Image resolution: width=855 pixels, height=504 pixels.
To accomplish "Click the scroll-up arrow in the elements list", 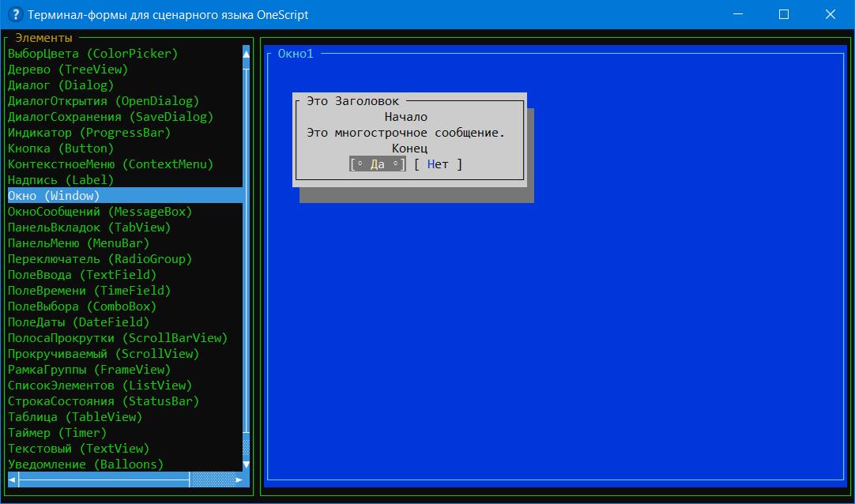I will point(246,54).
